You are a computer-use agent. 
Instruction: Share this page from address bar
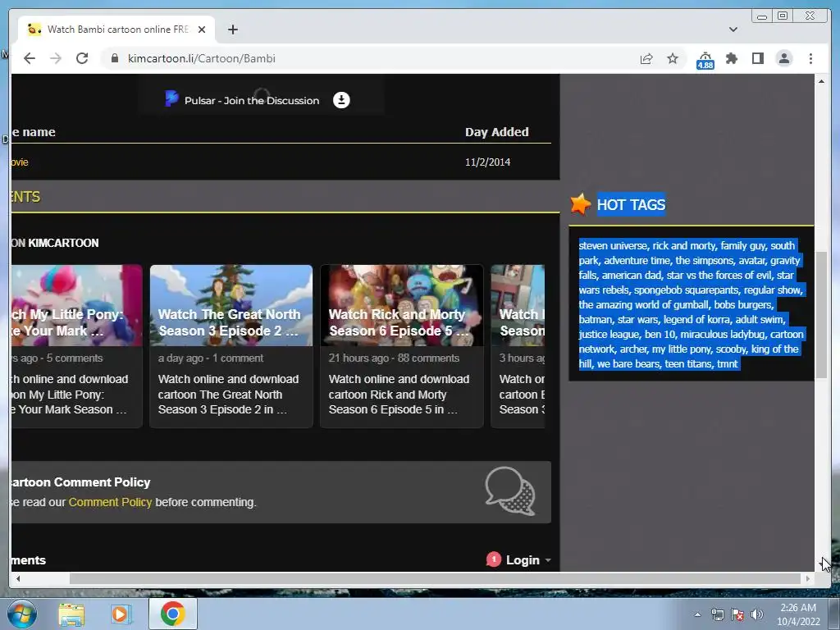point(646,58)
